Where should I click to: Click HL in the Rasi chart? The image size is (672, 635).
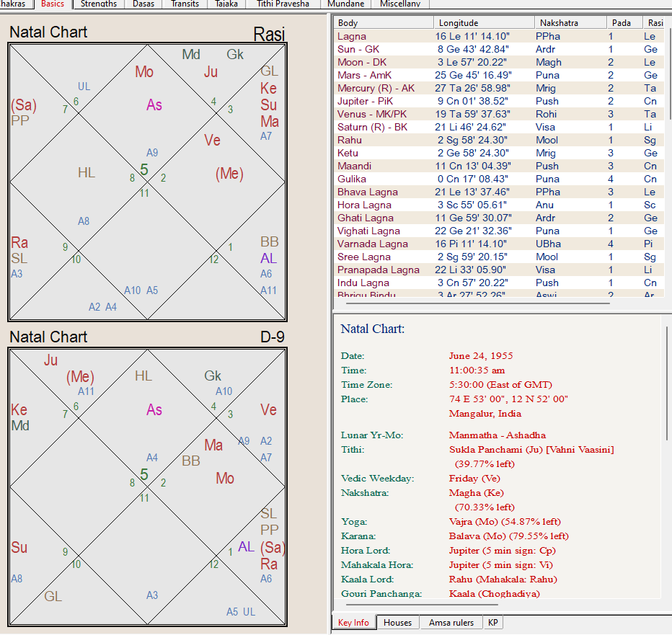[87, 173]
